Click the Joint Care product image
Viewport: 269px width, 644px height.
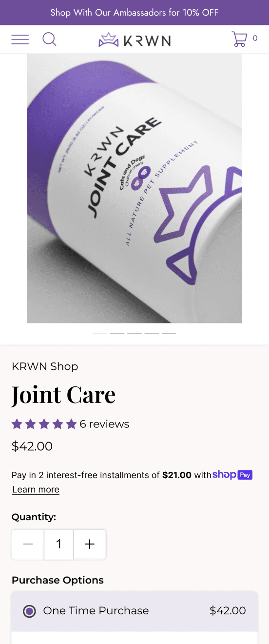(x=134, y=188)
